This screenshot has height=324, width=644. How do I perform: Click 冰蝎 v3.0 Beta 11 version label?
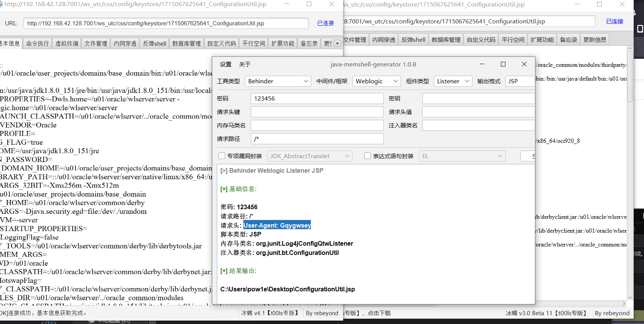click(546, 313)
